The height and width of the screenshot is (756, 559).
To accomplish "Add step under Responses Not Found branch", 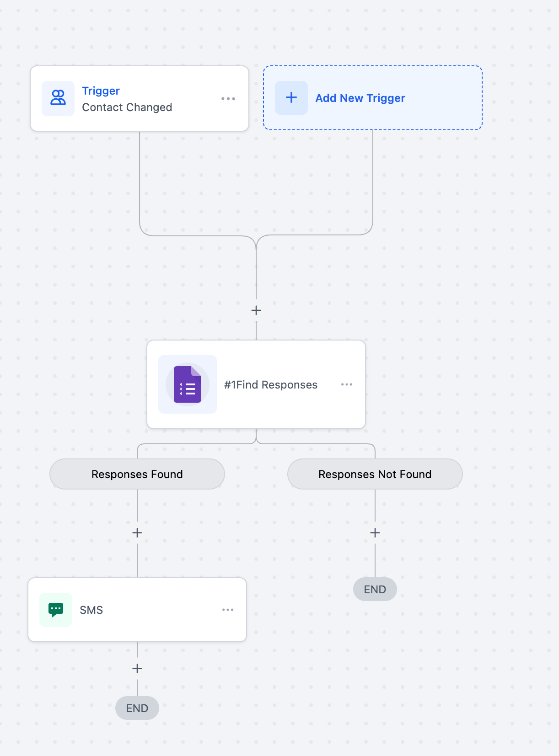I will [x=375, y=533].
